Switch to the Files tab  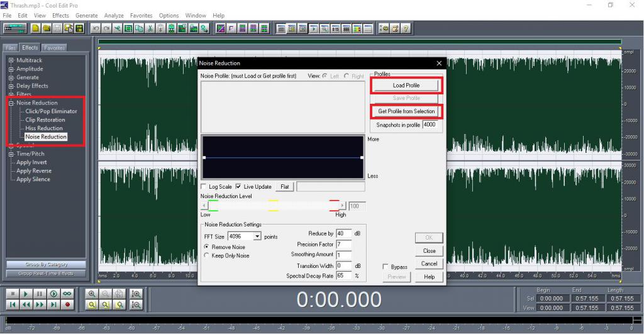click(11, 48)
